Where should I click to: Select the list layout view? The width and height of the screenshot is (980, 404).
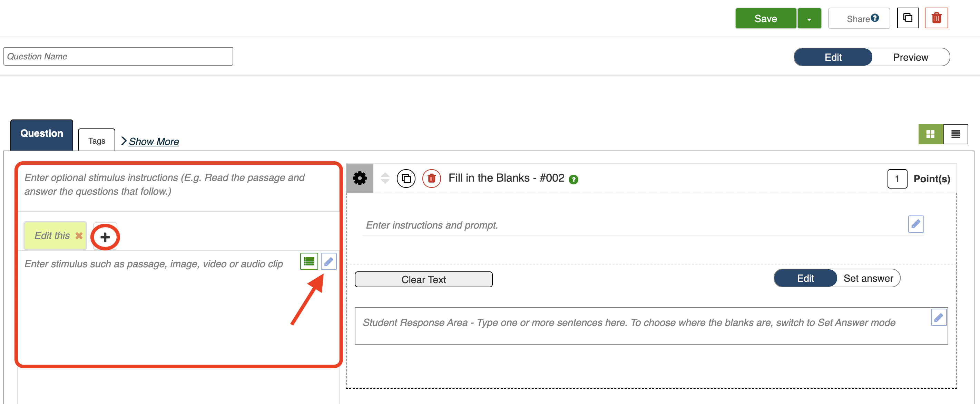coord(955,134)
